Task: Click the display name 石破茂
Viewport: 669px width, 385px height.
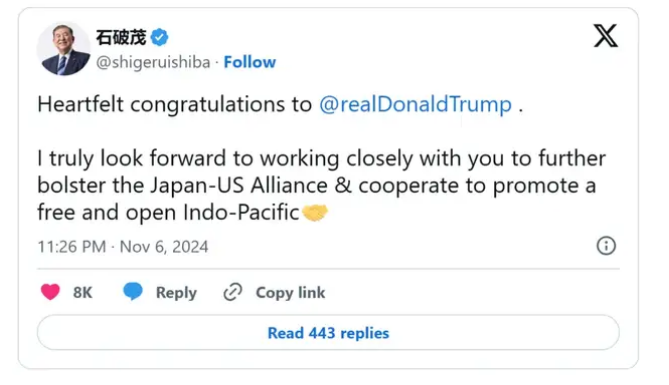Action: click(x=121, y=38)
